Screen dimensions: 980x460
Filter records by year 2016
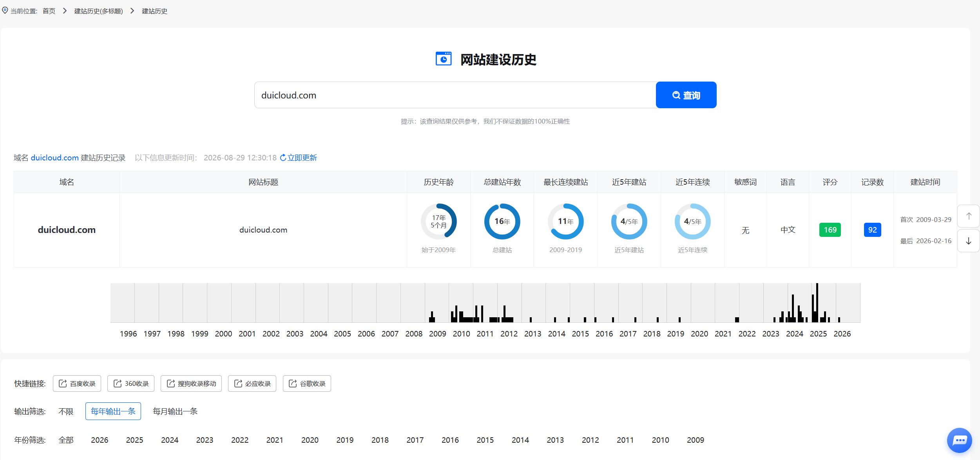coord(450,440)
